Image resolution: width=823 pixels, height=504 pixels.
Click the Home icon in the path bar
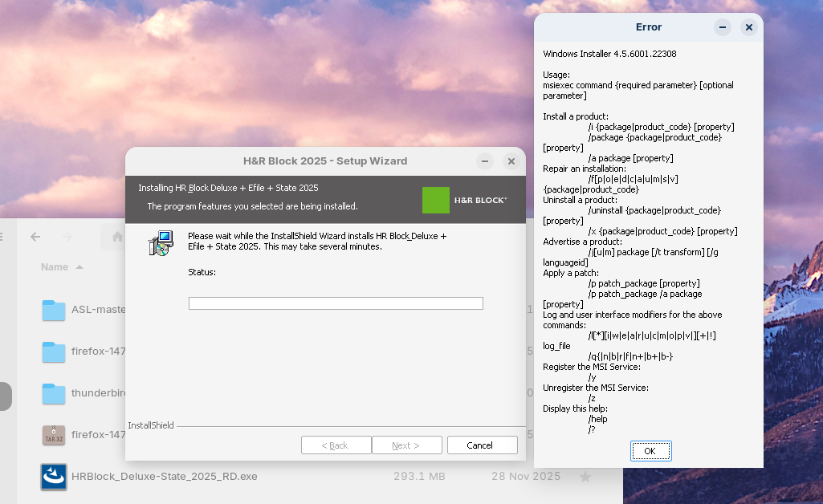(x=117, y=237)
